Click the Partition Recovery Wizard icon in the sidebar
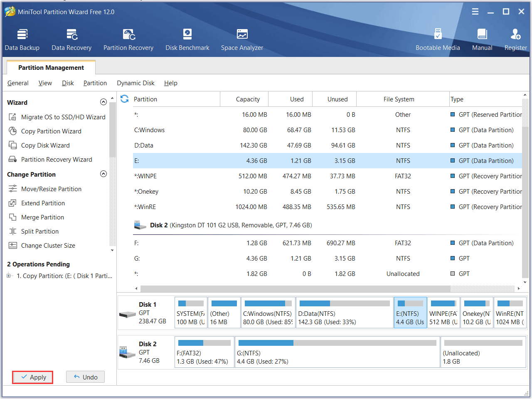 pos(12,160)
